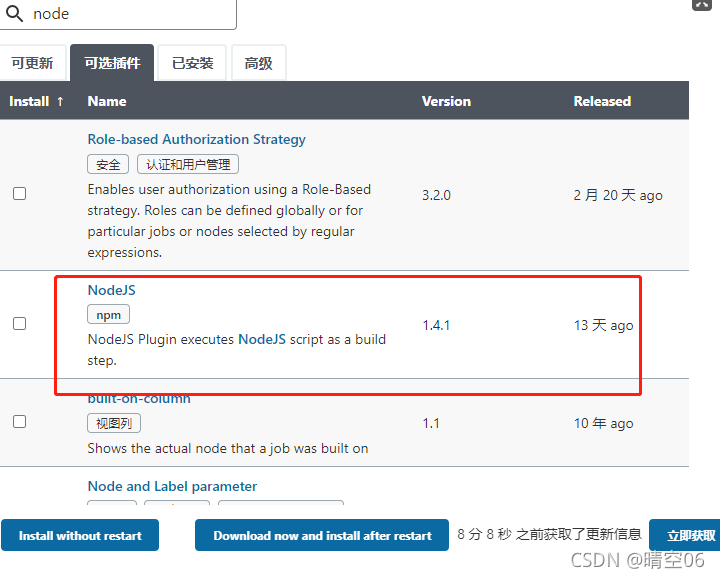Go to the 高级 tab
Image resolution: width=720 pixels, height=578 pixels.
259,63
